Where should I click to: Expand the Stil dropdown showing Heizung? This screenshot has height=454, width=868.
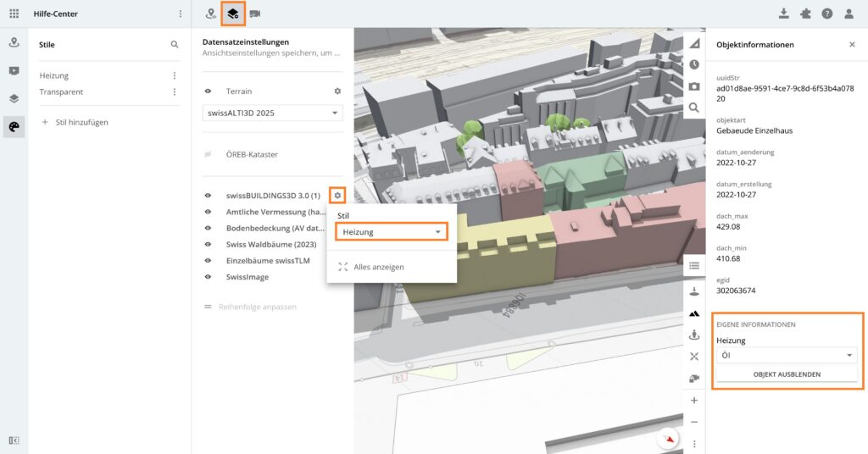(x=391, y=232)
